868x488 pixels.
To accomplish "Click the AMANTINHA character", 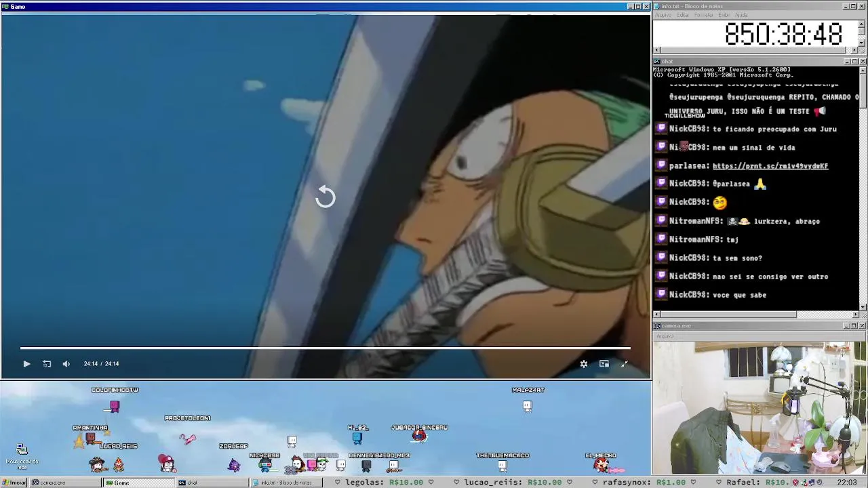I will click(x=90, y=440).
